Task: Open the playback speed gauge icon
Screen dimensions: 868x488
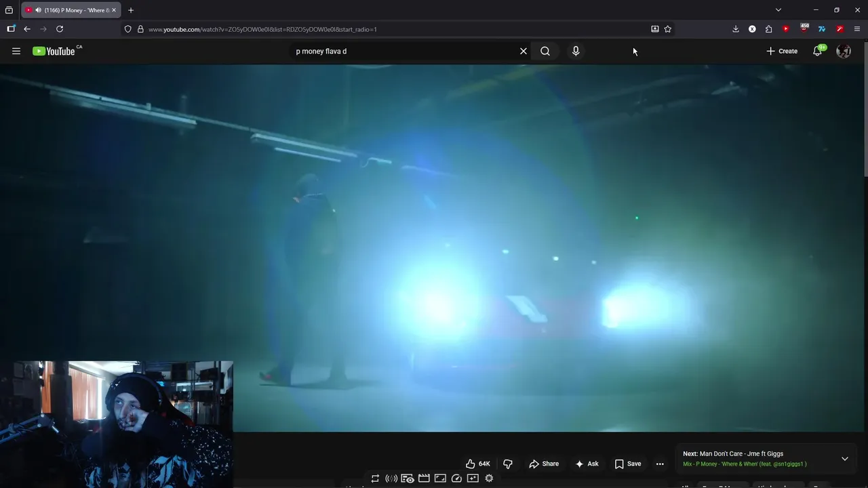Action: (456, 479)
